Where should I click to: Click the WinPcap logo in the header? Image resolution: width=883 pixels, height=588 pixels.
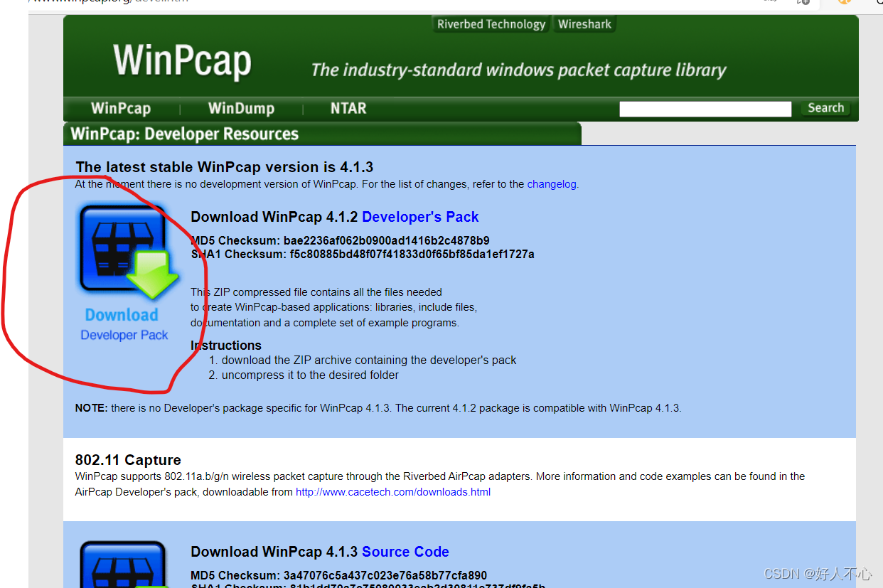(182, 63)
